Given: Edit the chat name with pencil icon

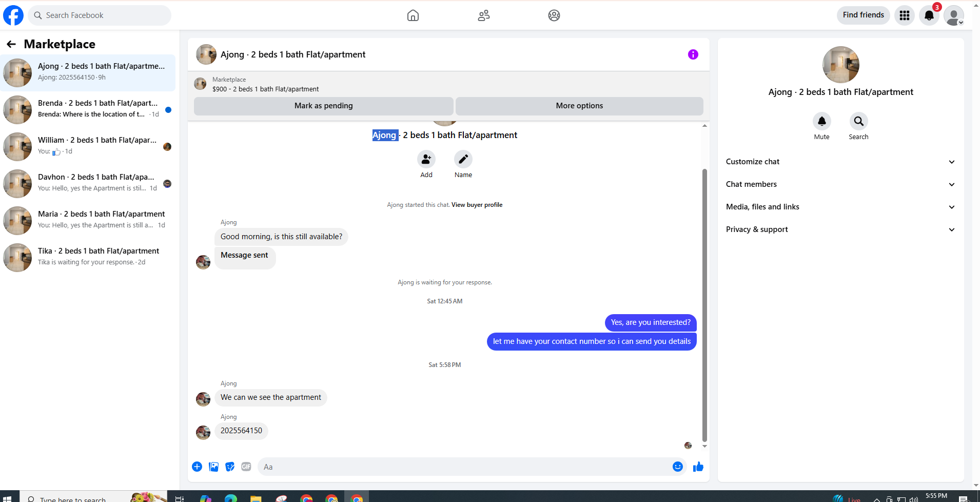Looking at the screenshot, I should (x=463, y=159).
